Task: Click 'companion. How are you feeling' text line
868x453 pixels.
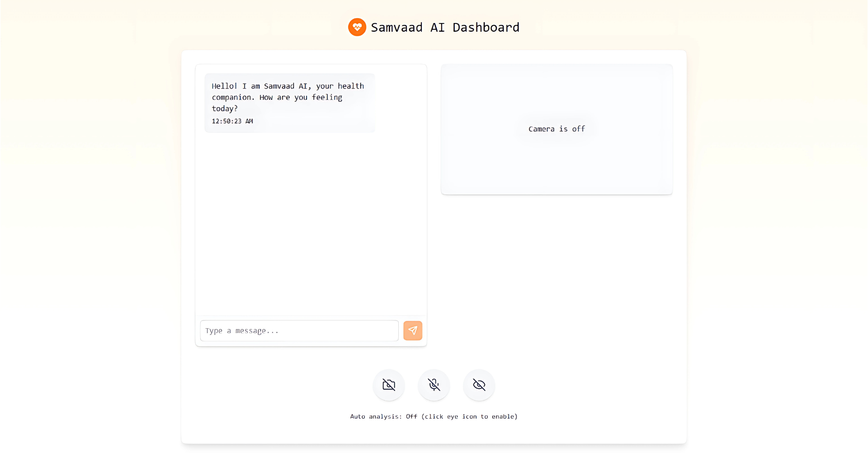Action: point(277,97)
